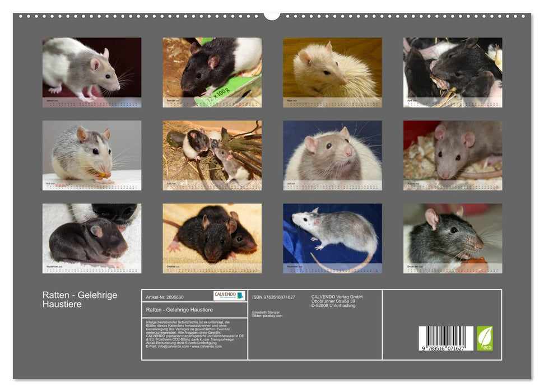Click the Oktober two dark rats photo
Screen dimensions: 544x392
[x=212, y=235]
